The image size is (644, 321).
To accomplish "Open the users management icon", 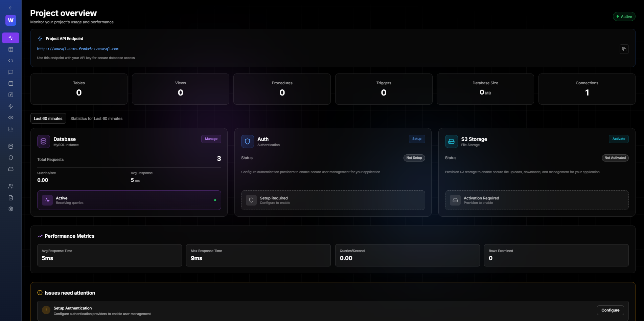I will (x=10, y=186).
